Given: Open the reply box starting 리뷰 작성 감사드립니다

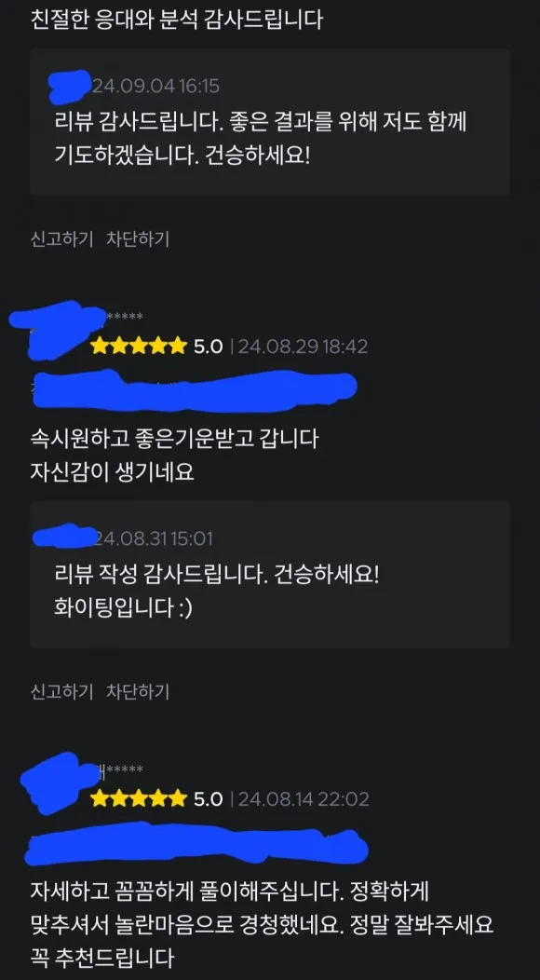Looking at the screenshot, I should point(270,575).
